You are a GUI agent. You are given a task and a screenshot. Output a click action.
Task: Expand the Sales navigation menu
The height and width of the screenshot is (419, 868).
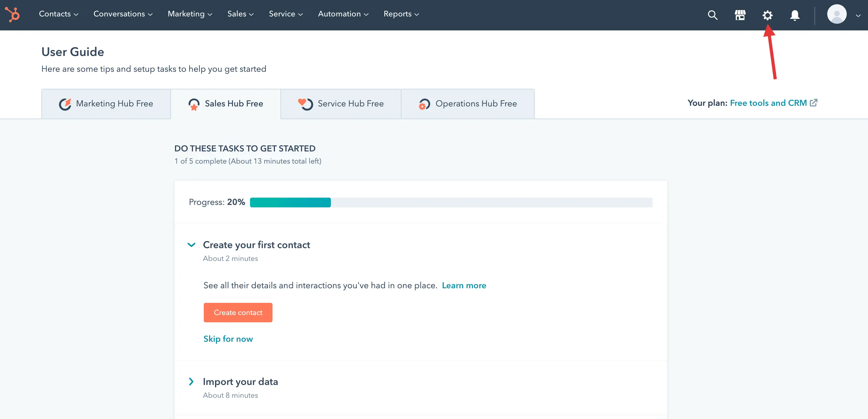(x=241, y=14)
